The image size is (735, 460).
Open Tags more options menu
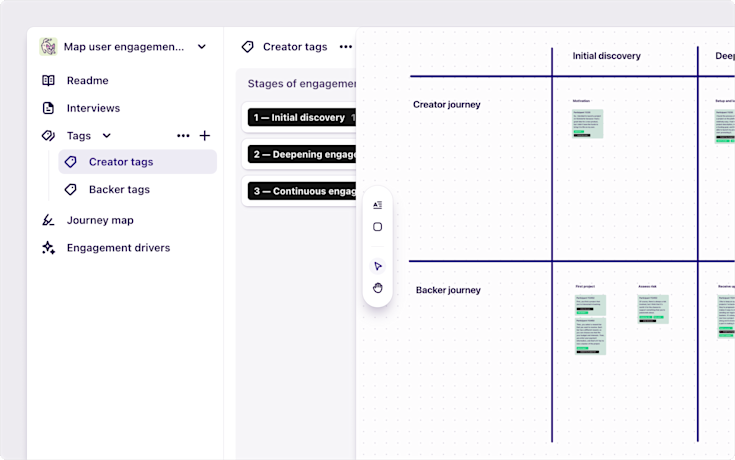coord(183,136)
